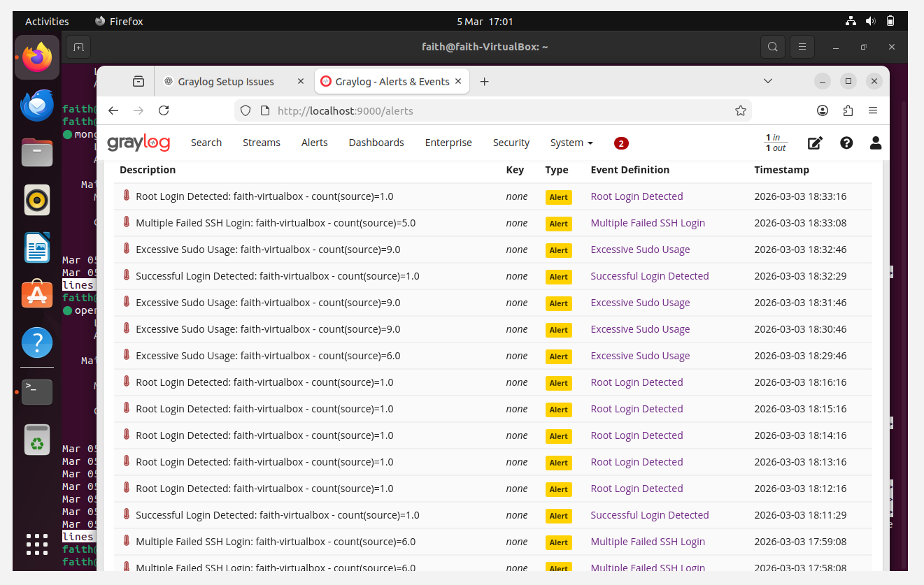The width and height of the screenshot is (924, 585).
Task: Open the Multiple Failed SSH Login event definition
Action: (x=648, y=223)
